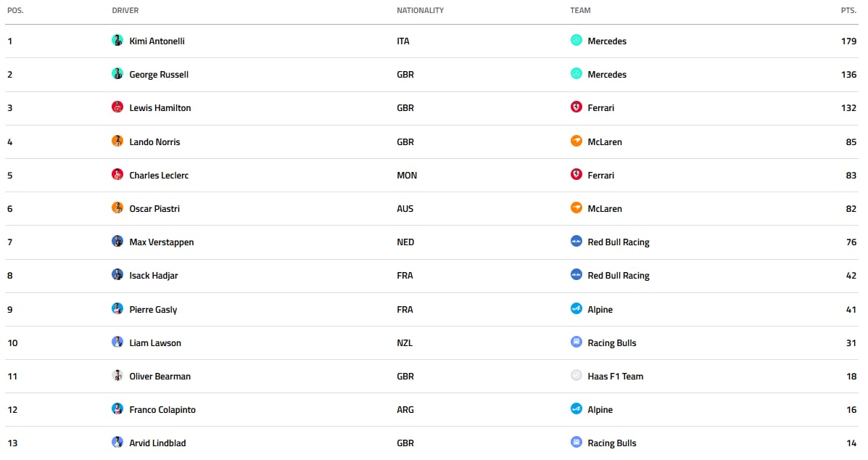The image size is (868, 460).
Task: Open Franco Colapinto's driver link
Action: click(x=162, y=410)
